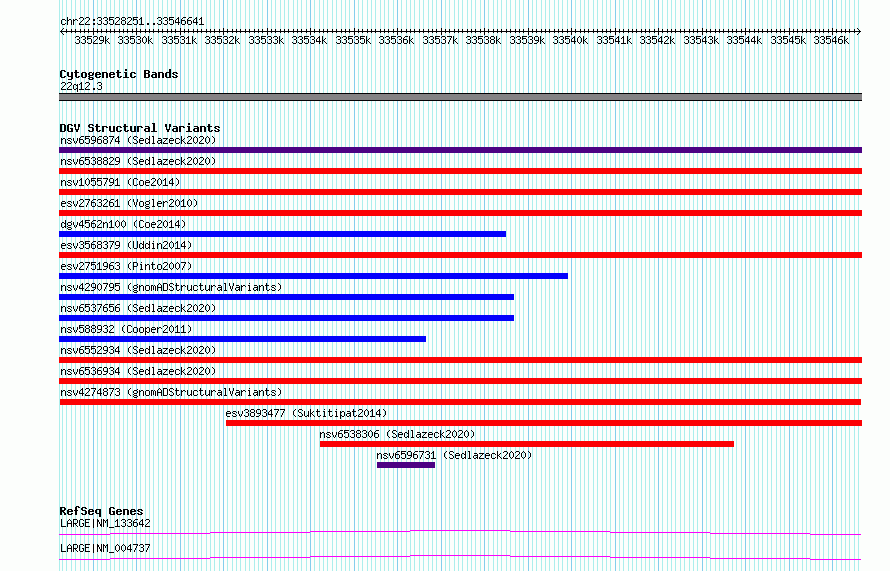
Task: Select the red nsv6536934 variant bar
Action: click(x=460, y=381)
